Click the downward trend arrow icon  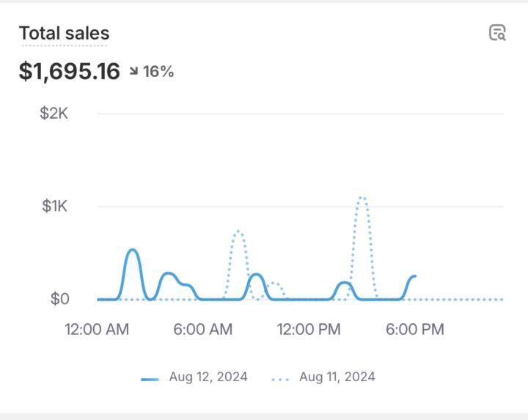coord(133,72)
